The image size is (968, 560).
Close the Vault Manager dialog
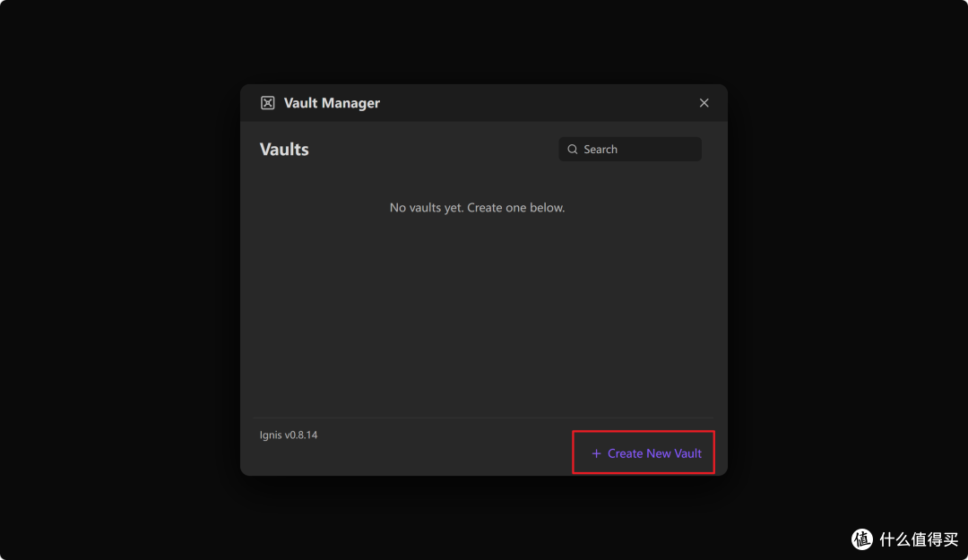tap(704, 103)
